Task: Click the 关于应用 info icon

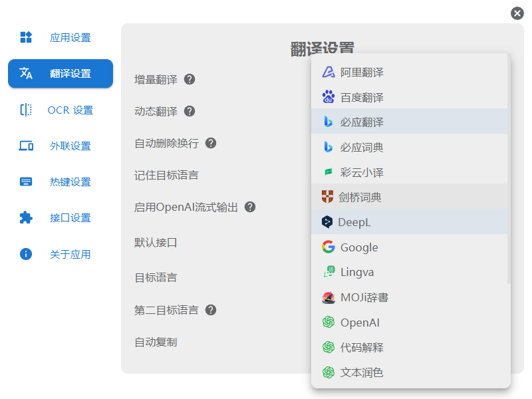Action: tap(26, 254)
